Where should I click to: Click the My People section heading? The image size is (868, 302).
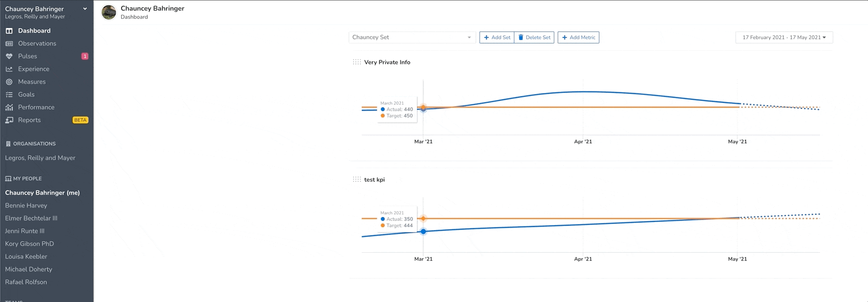[x=27, y=179]
